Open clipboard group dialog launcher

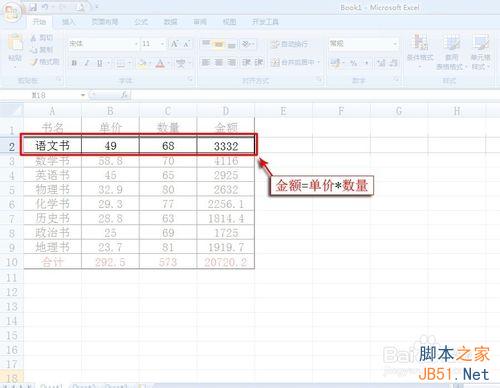pyautogui.click(x=59, y=79)
